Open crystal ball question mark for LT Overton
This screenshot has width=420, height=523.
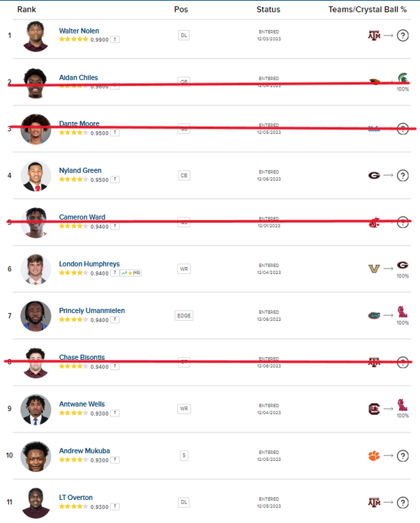point(403,502)
